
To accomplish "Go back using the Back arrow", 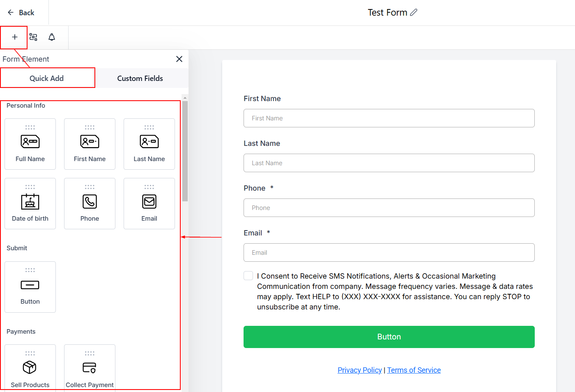I will click(x=21, y=13).
